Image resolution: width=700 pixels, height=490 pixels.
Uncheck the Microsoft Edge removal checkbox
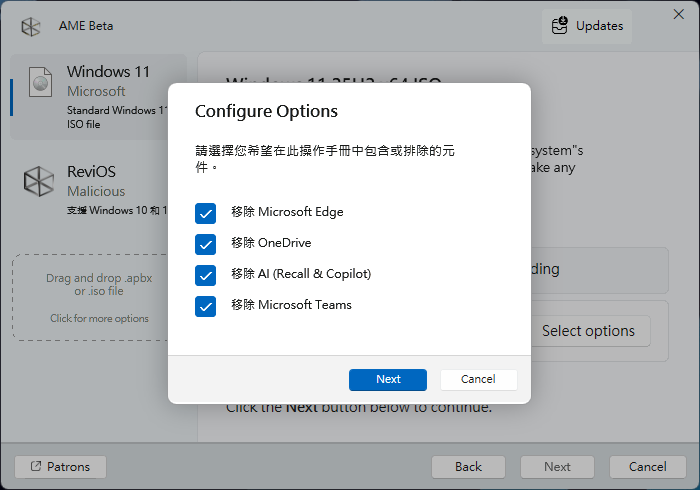tap(206, 213)
